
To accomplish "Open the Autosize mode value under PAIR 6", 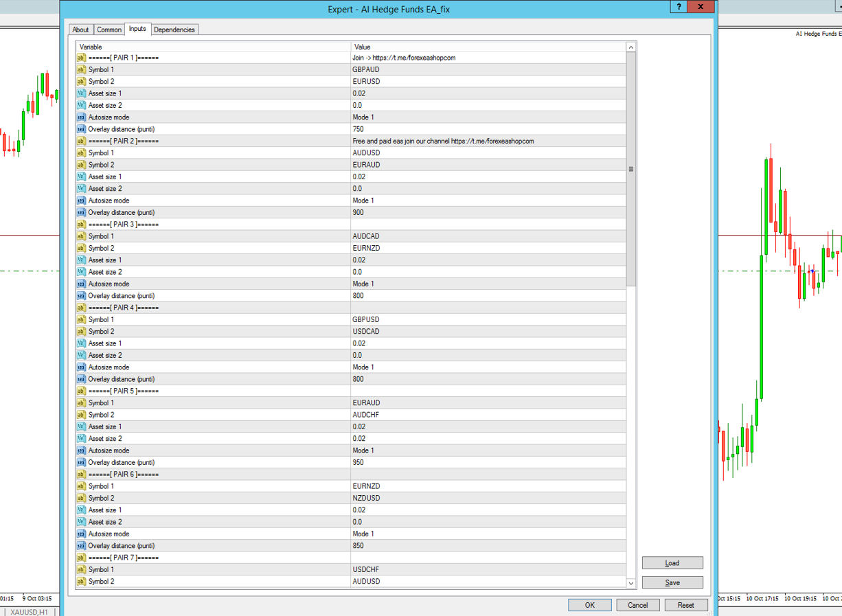I will point(488,534).
